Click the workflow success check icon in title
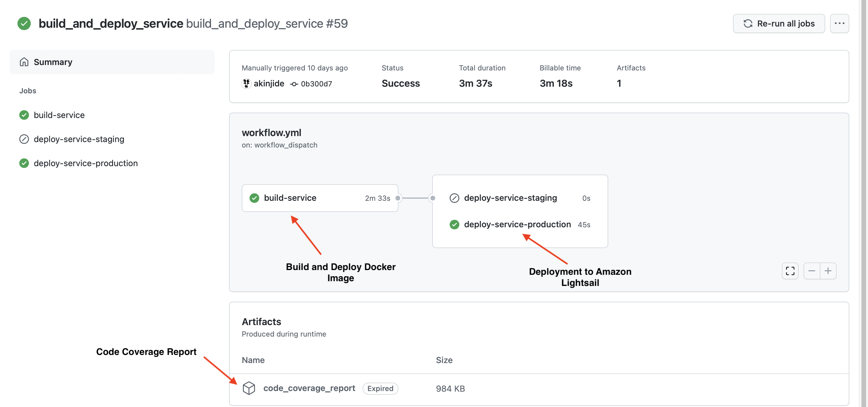 click(24, 23)
